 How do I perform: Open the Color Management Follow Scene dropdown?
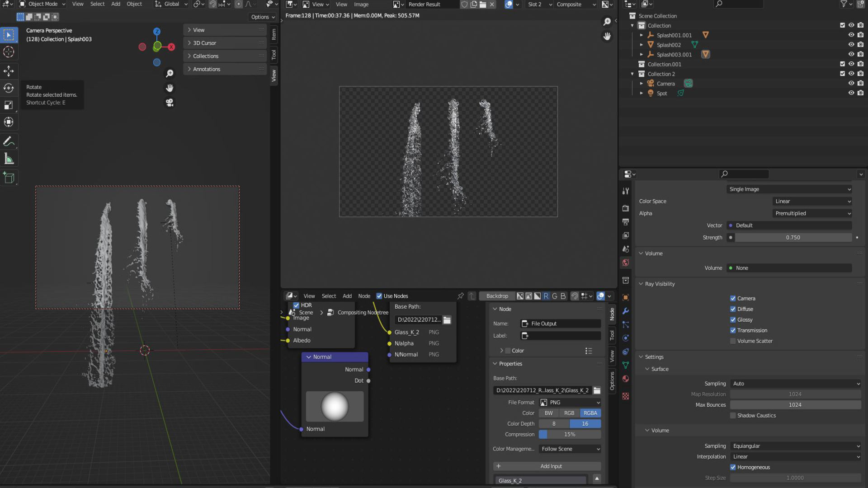[x=570, y=449]
